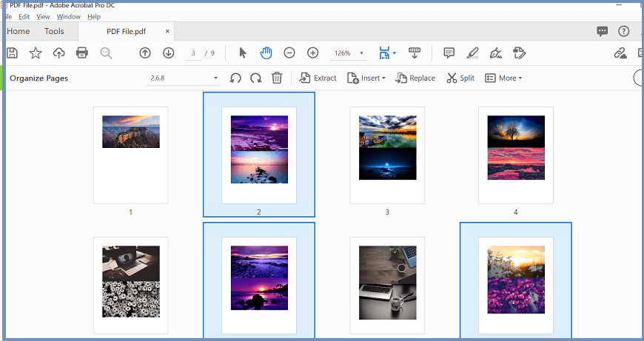Screen dimensions: 644x341
Task: Click the Split document button
Action: [460, 78]
